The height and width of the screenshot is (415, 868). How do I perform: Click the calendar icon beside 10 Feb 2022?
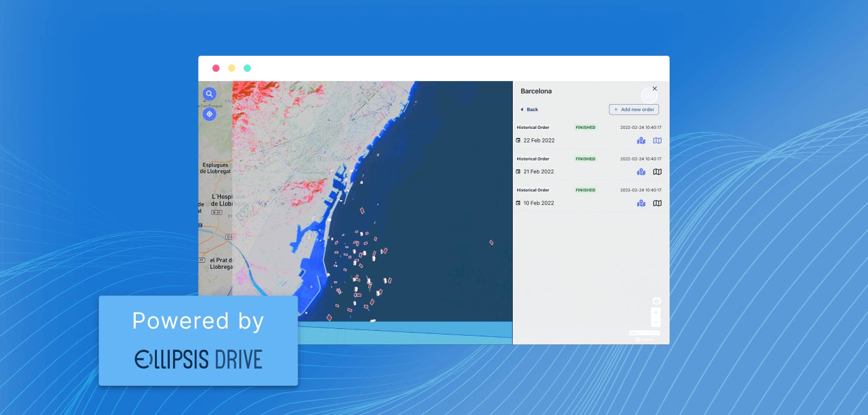tap(518, 203)
